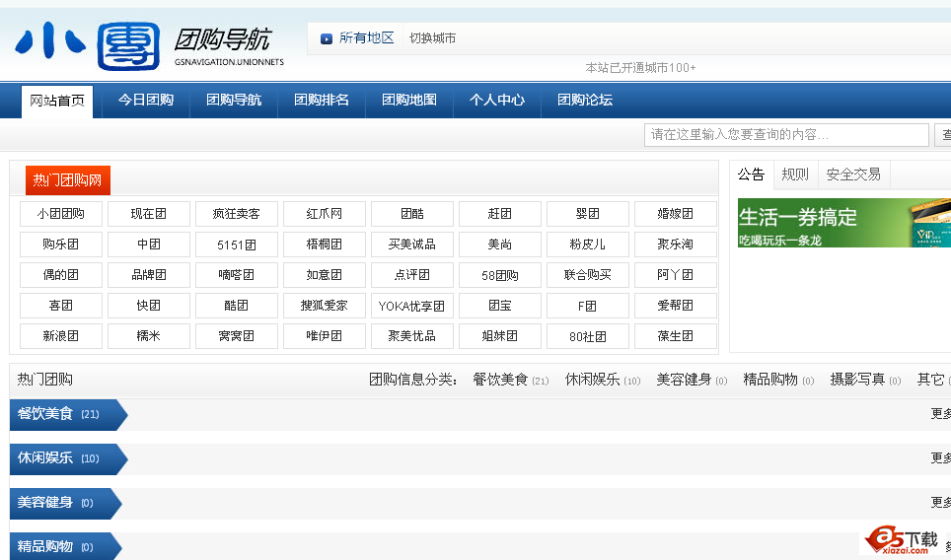Open the 红爪网 site button
Screen dimensions: 951x560
pos(325,214)
